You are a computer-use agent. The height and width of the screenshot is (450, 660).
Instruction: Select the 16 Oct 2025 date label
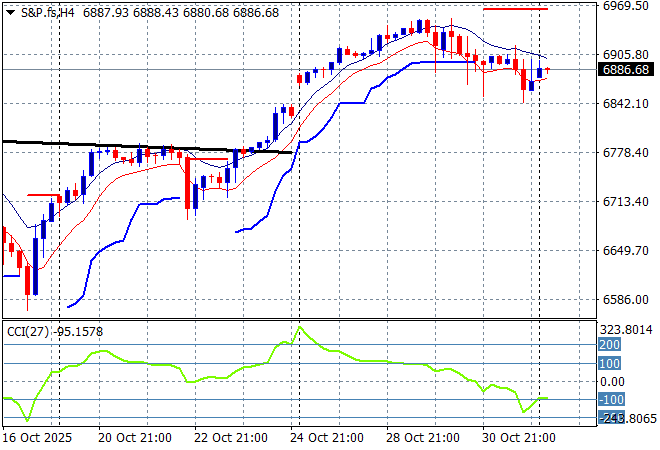[37, 438]
